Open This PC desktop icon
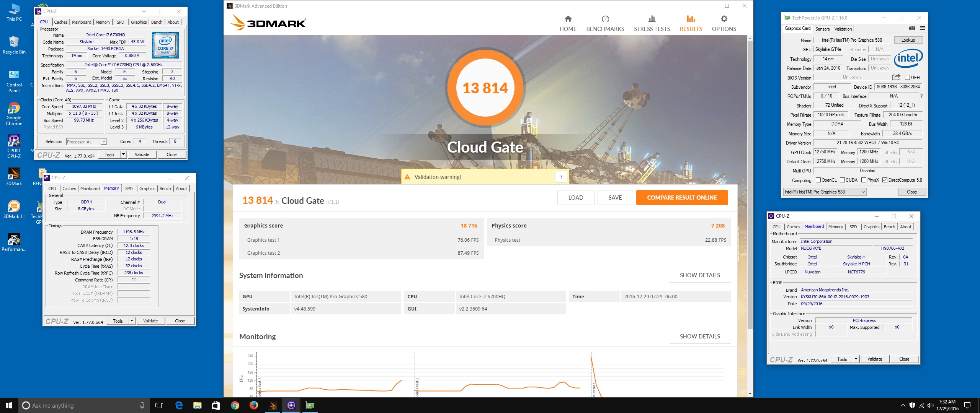This screenshot has width=980, height=413. [x=14, y=12]
